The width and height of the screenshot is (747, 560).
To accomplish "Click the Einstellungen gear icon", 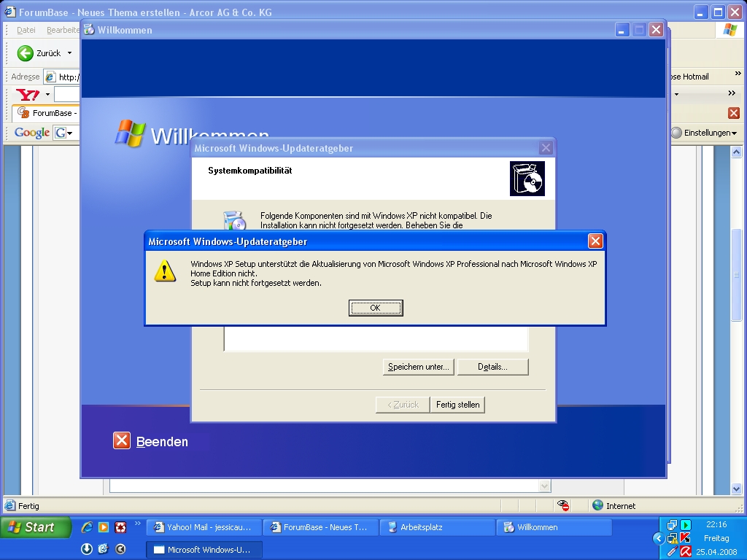I will click(676, 133).
